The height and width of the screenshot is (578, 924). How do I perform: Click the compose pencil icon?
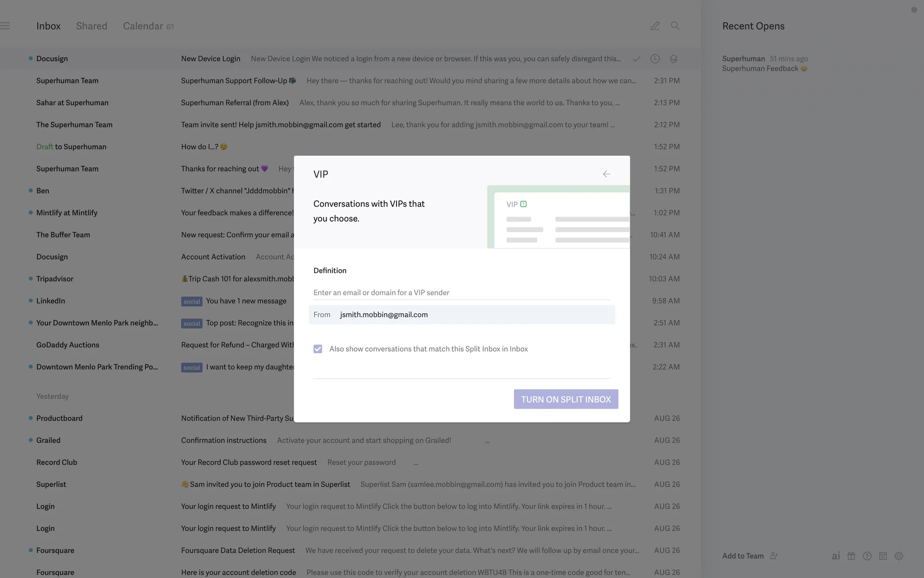tap(655, 26)
